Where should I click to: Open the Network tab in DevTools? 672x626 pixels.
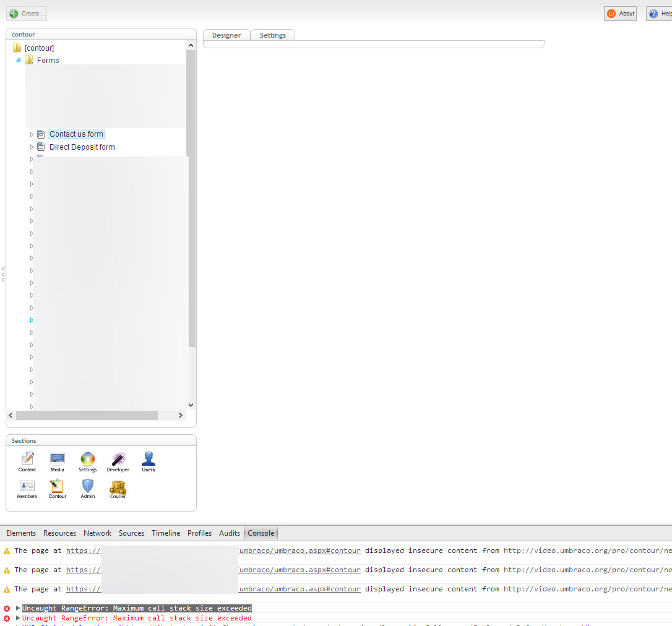coord(98,533)
